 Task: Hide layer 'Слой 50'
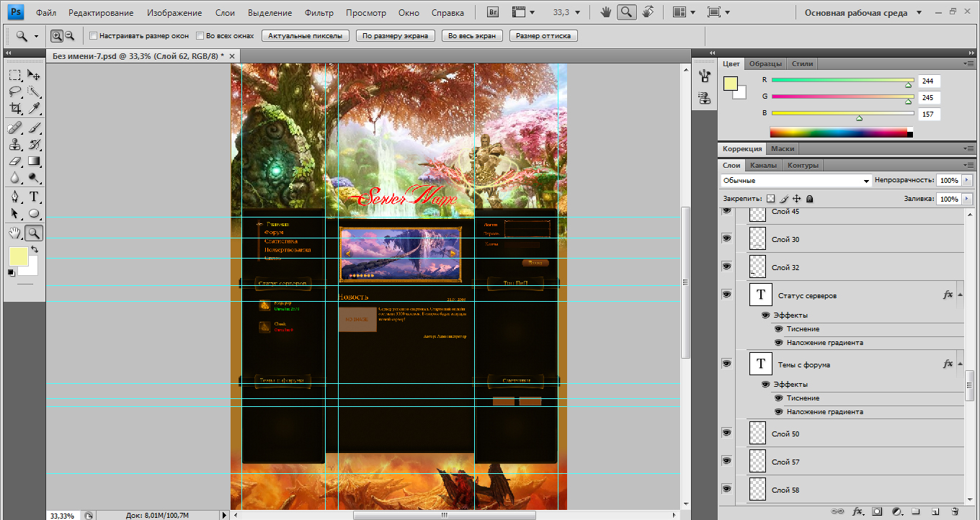point(726,432)
